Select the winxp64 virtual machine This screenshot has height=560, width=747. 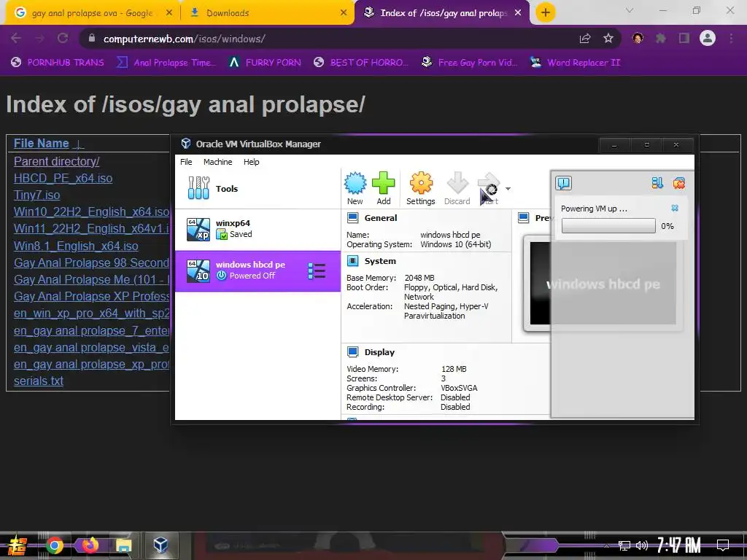coord(258,230)
